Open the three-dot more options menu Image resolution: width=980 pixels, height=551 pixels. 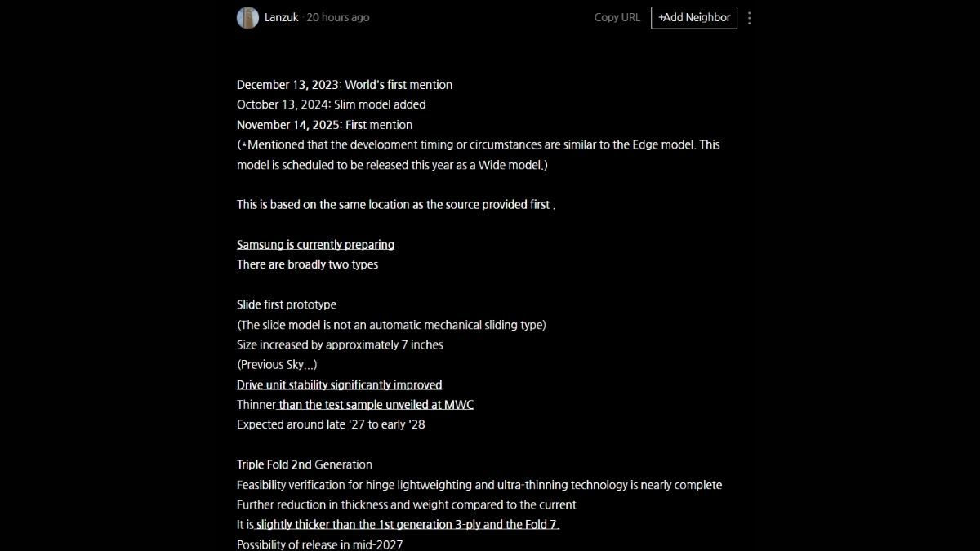coord(750,18)
